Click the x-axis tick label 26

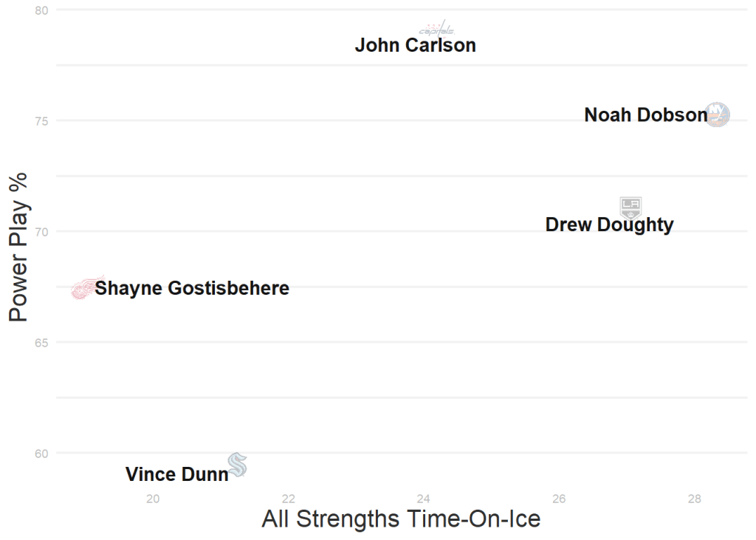pyautogui.click(x=559, y=499)
